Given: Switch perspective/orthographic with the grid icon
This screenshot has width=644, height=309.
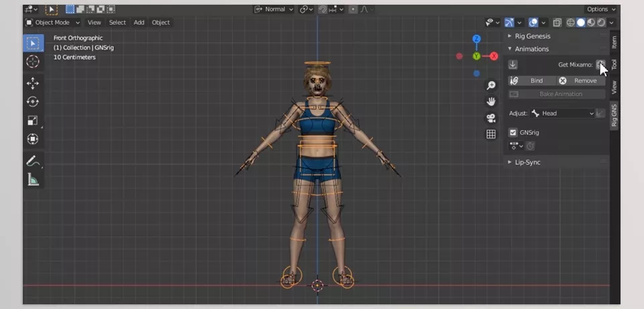Looking at the screenshot, I should 491,134.
